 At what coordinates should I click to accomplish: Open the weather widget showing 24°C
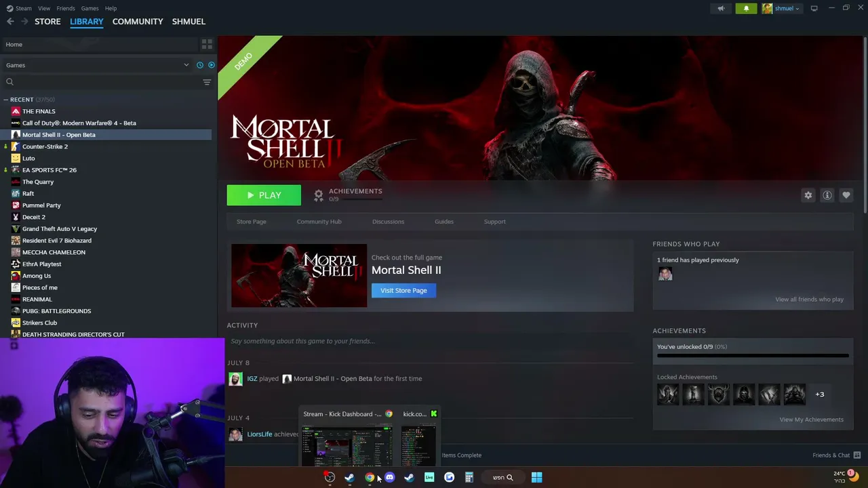coord(846,476)
